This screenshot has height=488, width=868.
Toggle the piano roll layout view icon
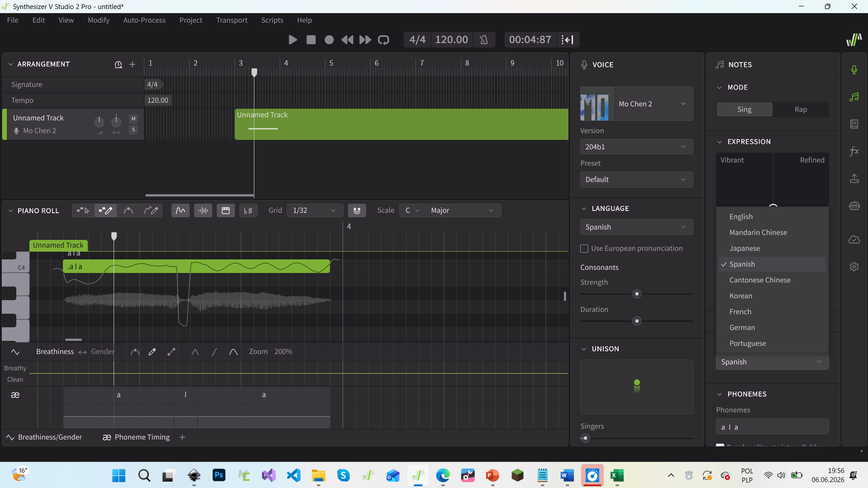pos(226,211)
